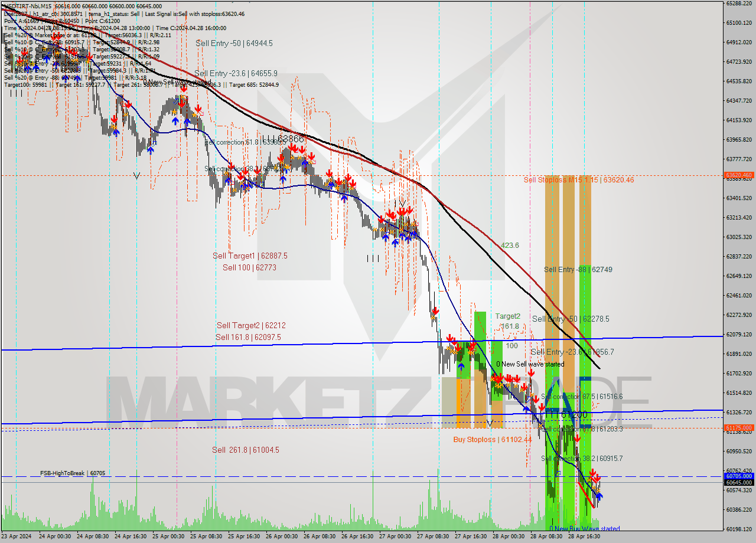
Task: Click price axis value 63965.820
Action: (739, 139)
